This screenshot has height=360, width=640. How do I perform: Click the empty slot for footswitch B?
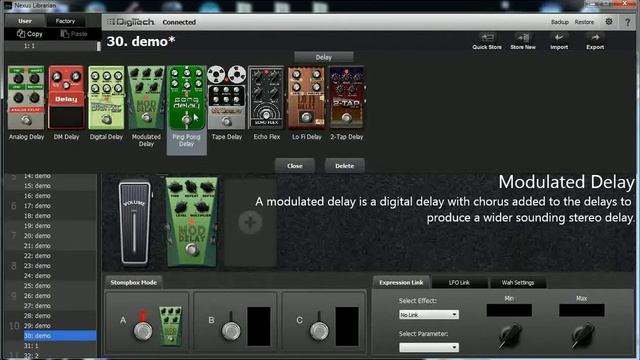click(259, 327)
